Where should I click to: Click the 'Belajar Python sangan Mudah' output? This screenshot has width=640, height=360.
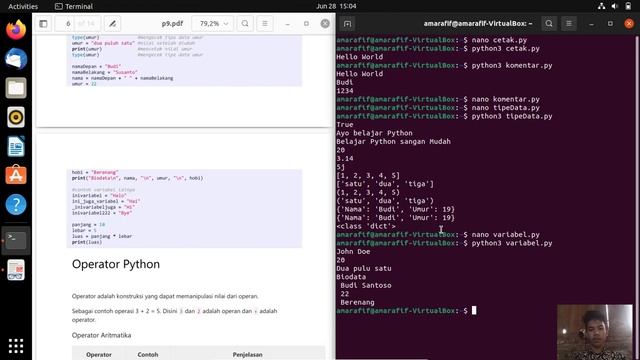pyautogui.click(x=393, y=142)
